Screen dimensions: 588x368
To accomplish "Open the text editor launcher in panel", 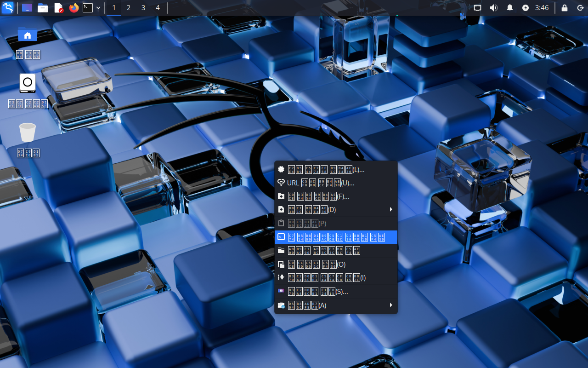I will click(x=58, y=8).
